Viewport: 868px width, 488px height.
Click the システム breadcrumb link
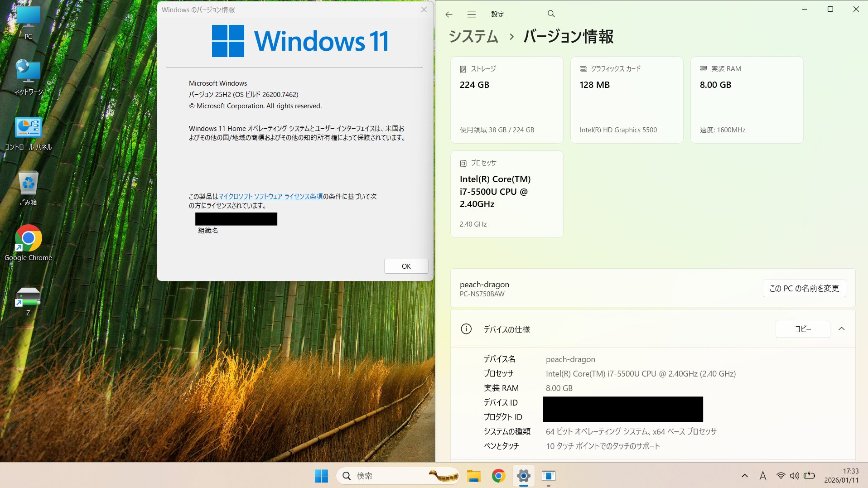coord(473,37)
